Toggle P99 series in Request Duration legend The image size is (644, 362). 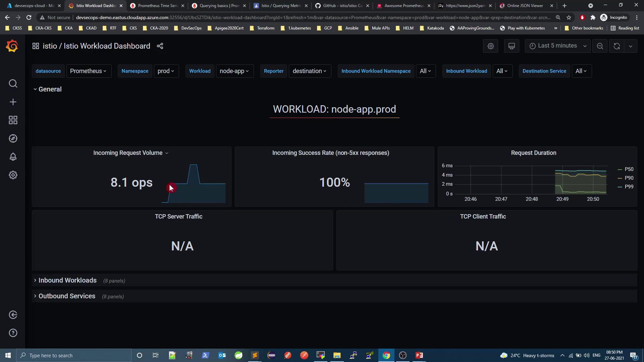click(629, 187)
